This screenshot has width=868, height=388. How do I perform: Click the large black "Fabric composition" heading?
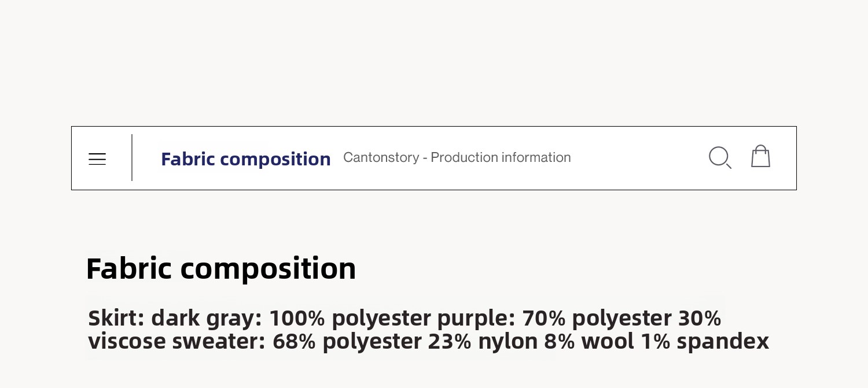tap(220, 268)
